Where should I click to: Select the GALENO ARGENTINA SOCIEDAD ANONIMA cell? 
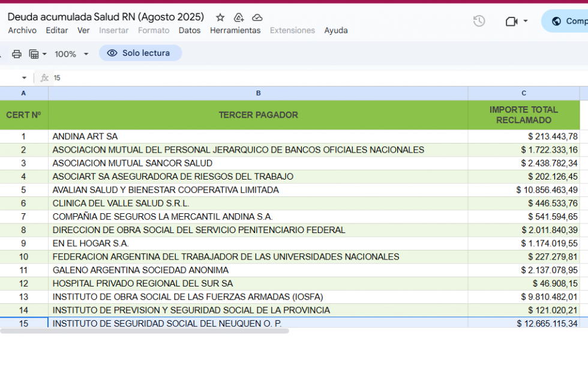[140, 270]
